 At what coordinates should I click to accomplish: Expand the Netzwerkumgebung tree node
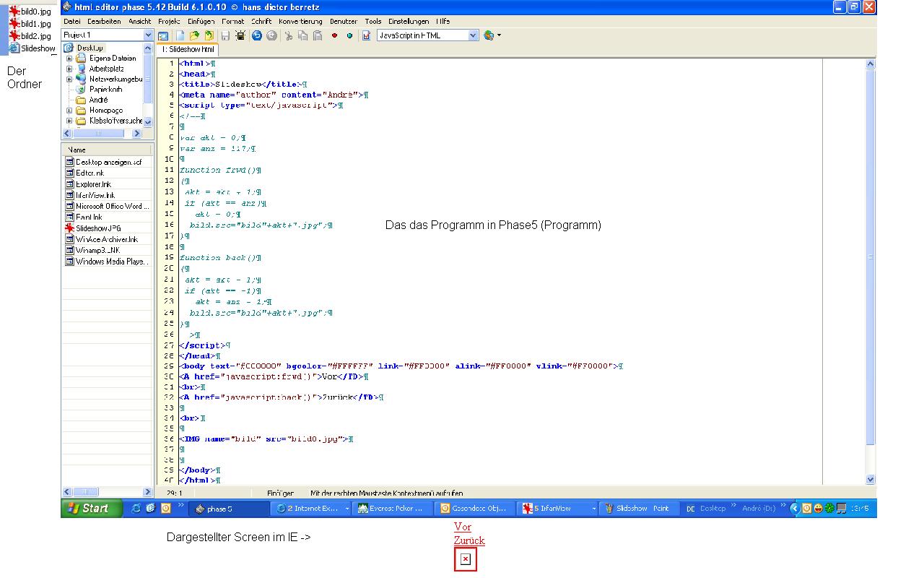coord(69,79)
